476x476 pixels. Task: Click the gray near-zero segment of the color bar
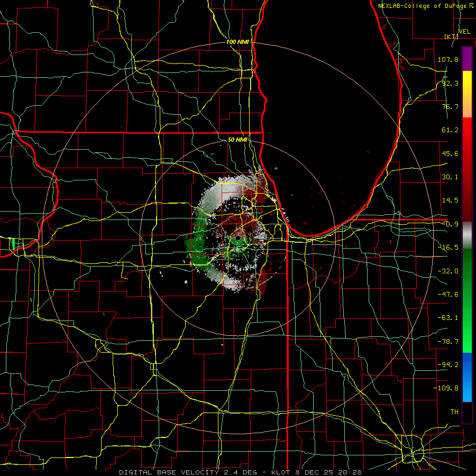[x=467, y=235]
